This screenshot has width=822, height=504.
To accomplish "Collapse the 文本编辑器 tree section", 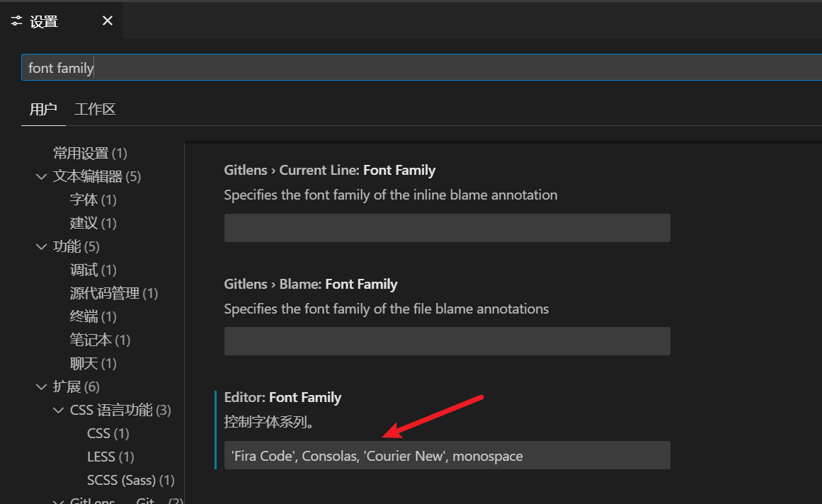I will point(41,176).
